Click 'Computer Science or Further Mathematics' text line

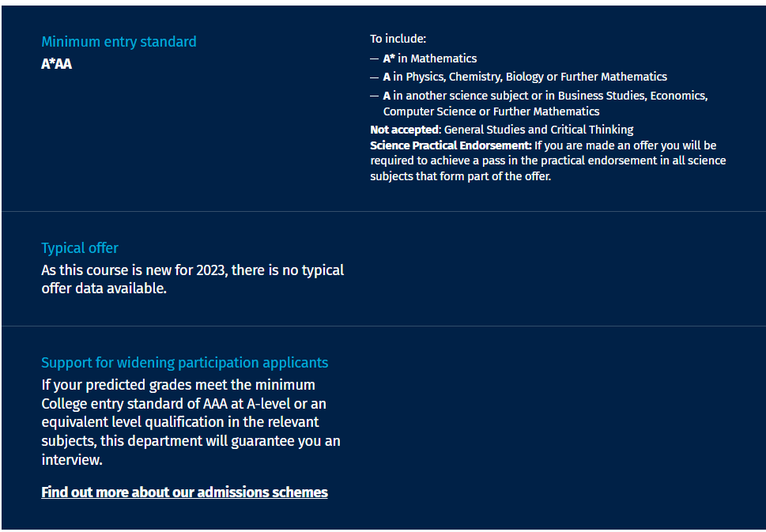tap(491, 111)
